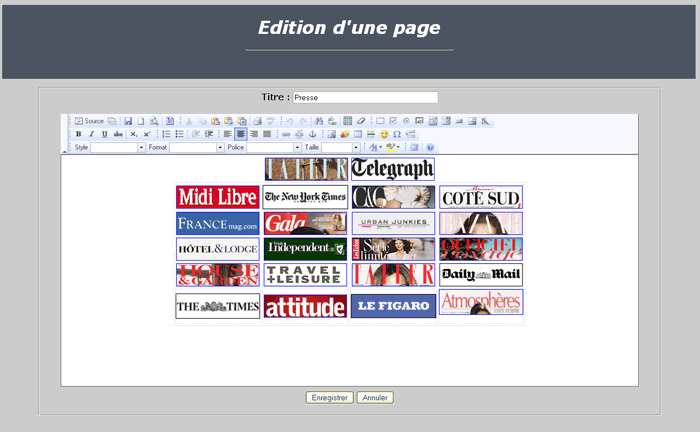Image resolution: width=700 pixels, height=432 pixels.
Task: Align text right
Action: pyautogui.click(x=254, y=134)
